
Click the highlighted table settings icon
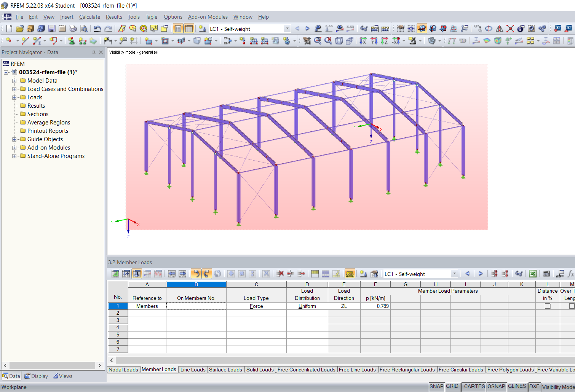[x=350, y=274]
